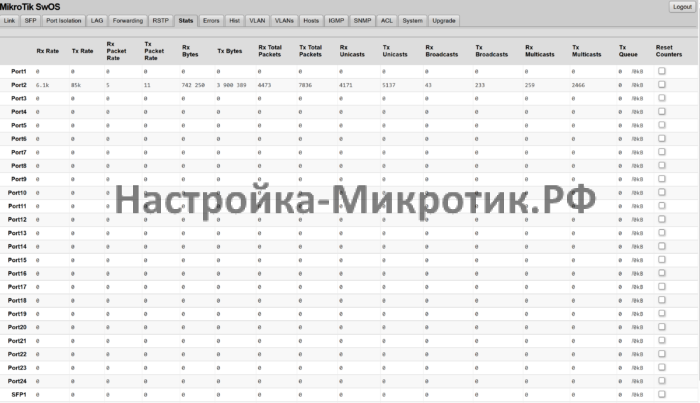Click the Tx Bytes column header
The image size is (700, 403).
tap(229, 51)
